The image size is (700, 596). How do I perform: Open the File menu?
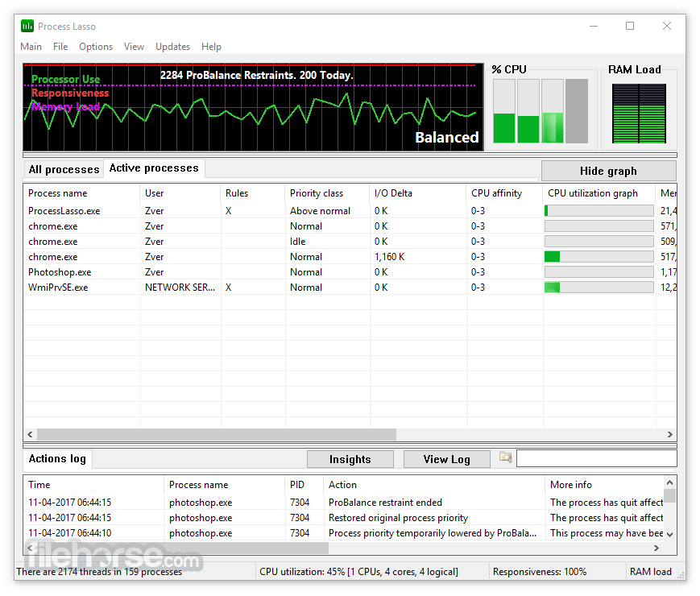[x=60, y=47]
